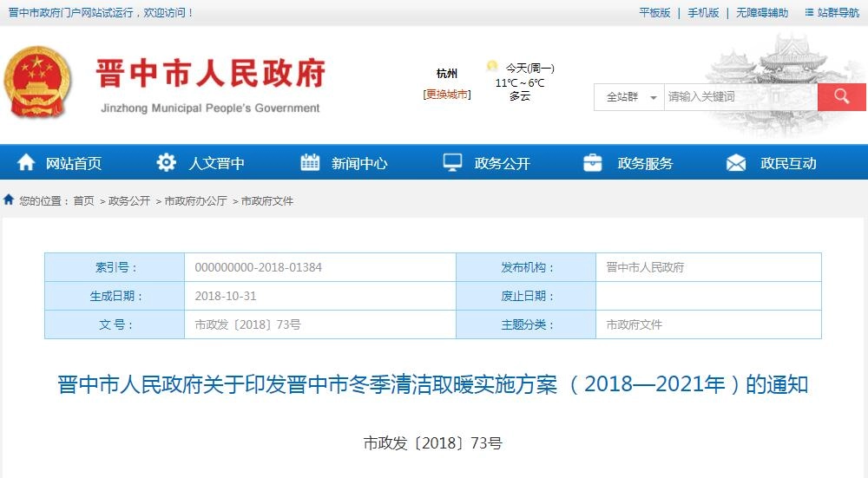Click the briefcase icon beside 政务服务
The width and height of the screenshot is (868, 478).
[594, 163]
